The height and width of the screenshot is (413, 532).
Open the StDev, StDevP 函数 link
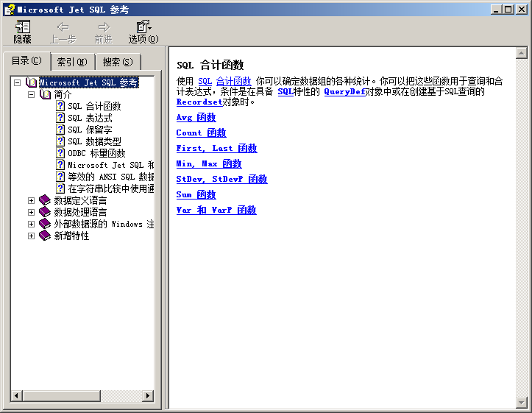[222, 179]
